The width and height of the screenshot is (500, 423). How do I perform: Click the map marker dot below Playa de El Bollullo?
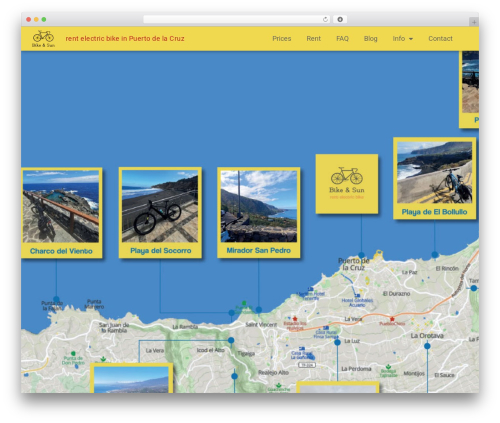coord(435,255)
